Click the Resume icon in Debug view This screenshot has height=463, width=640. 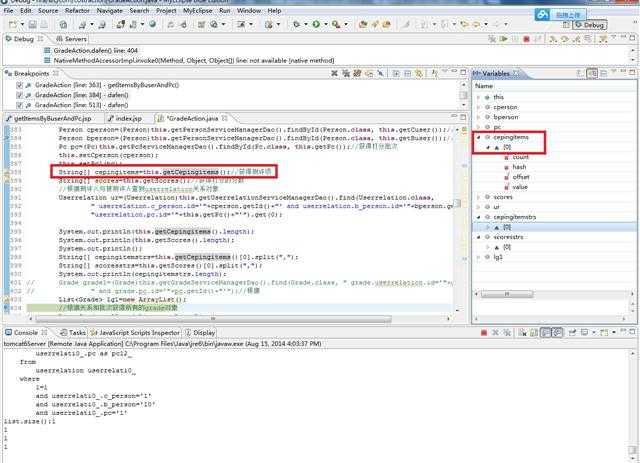(504, 39)
